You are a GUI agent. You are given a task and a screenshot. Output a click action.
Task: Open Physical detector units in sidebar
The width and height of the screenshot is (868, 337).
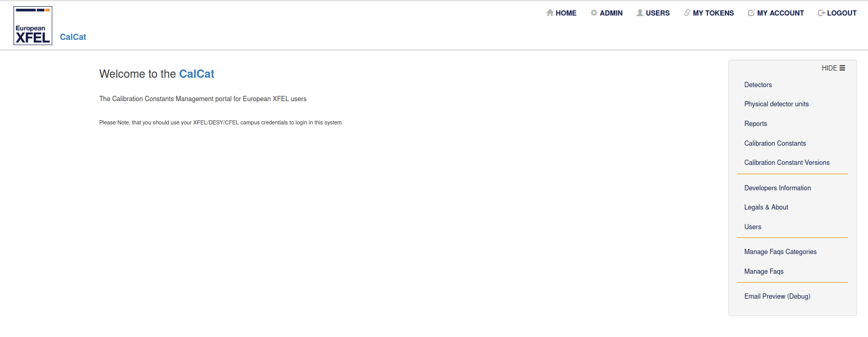pyautogui.click(x=776, y=104)
